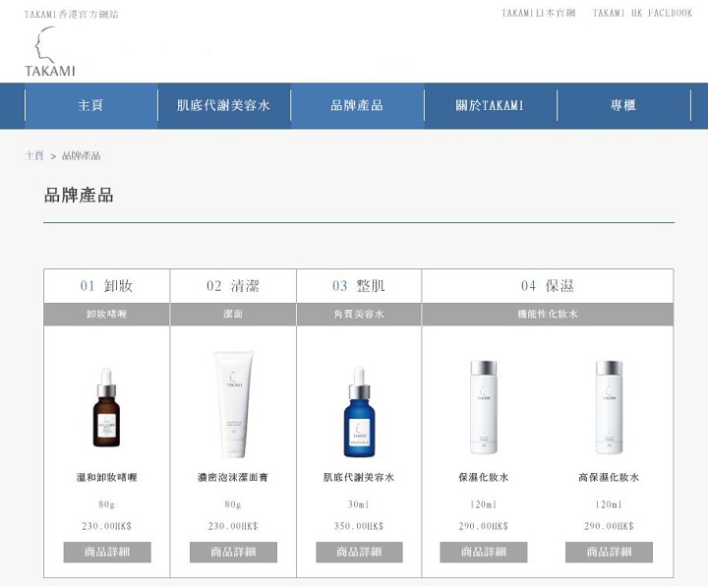Click the 潔面 subcategory bar
Screen dimensions: 708x588
coord(233,315)
